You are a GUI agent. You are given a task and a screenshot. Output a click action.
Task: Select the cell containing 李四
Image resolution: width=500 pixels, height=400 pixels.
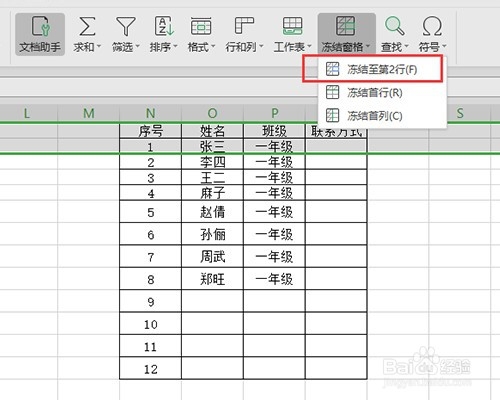tap(213, 162)
